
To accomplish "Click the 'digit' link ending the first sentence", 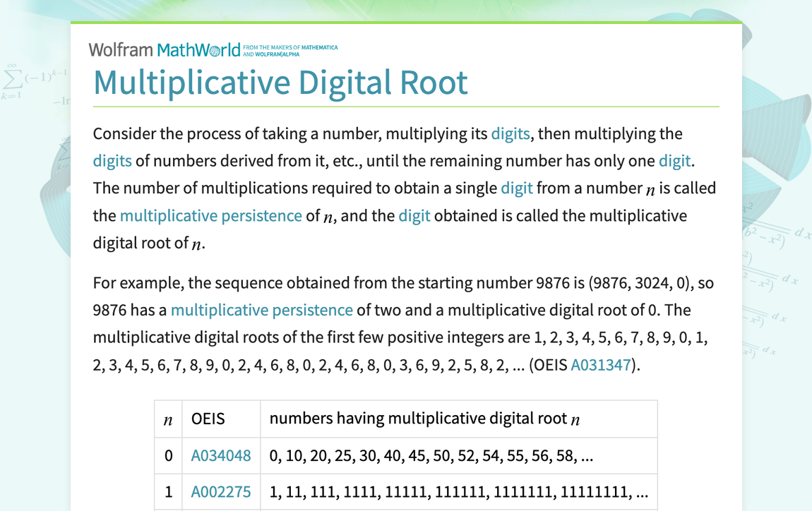I will pyautogui.click(x=675, y=160).
